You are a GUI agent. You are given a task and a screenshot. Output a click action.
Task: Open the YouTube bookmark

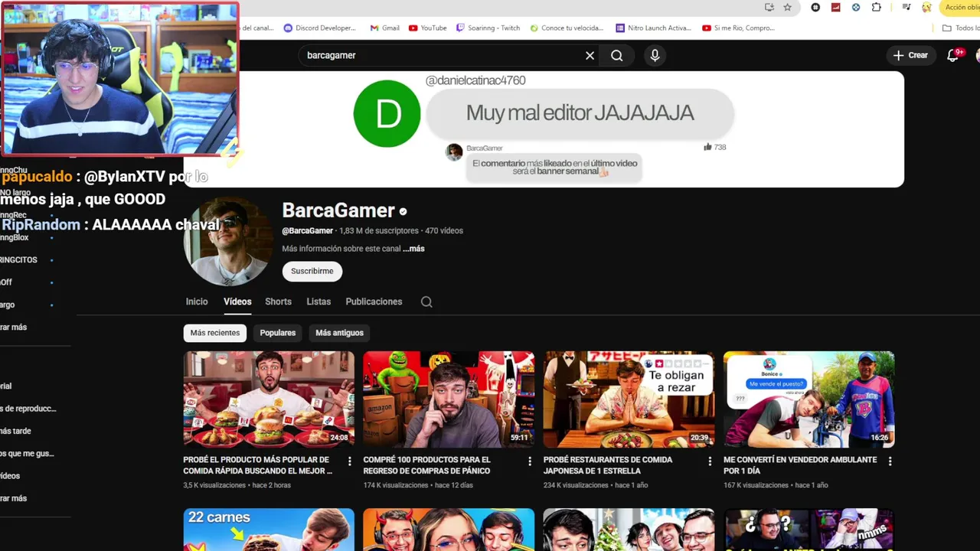click(428, 28)
